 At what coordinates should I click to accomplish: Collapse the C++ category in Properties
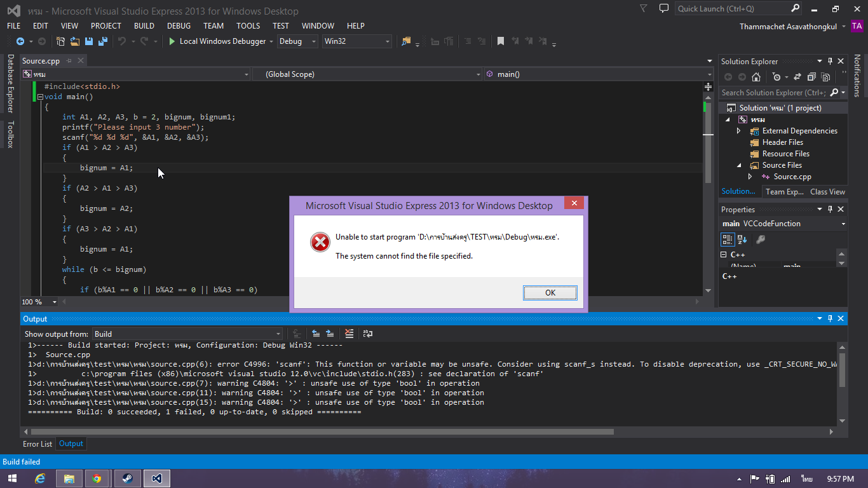724,254
